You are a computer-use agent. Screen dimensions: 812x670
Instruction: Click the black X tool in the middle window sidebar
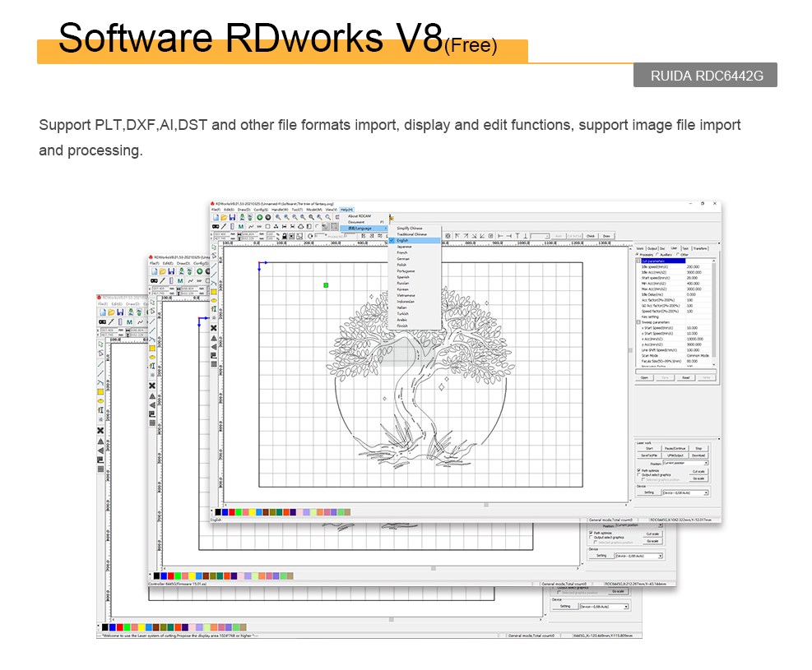pos(151,386)
